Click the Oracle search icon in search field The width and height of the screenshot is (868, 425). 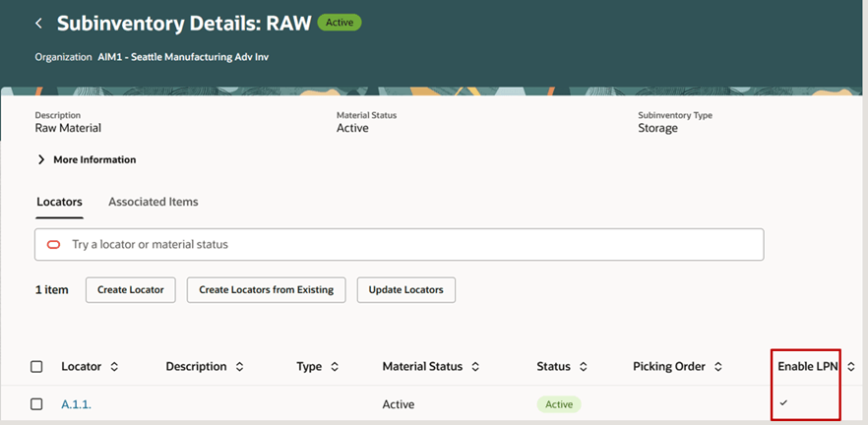(x=54, y=245)
